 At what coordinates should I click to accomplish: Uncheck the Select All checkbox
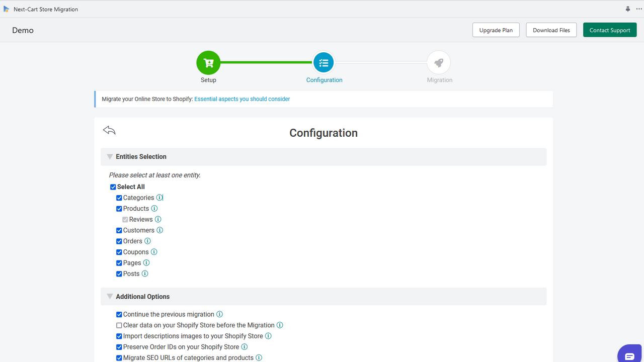[x=113, y=187]
